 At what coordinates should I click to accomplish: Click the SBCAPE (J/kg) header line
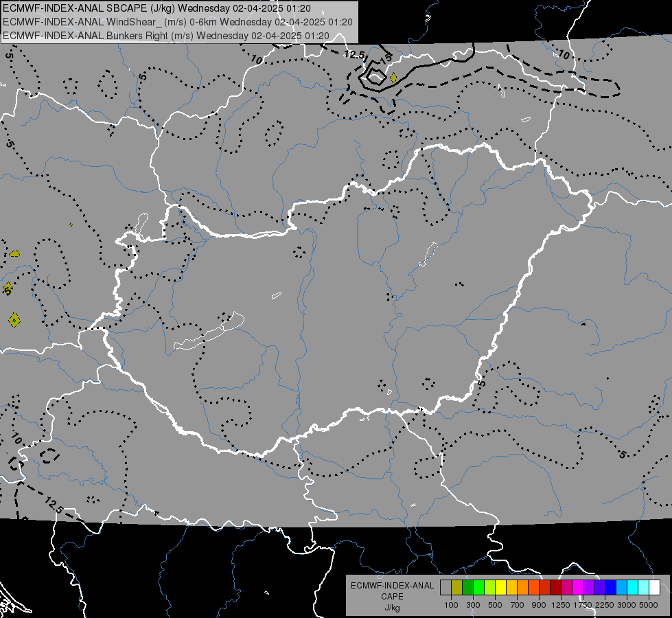click(x=157, y=8)
